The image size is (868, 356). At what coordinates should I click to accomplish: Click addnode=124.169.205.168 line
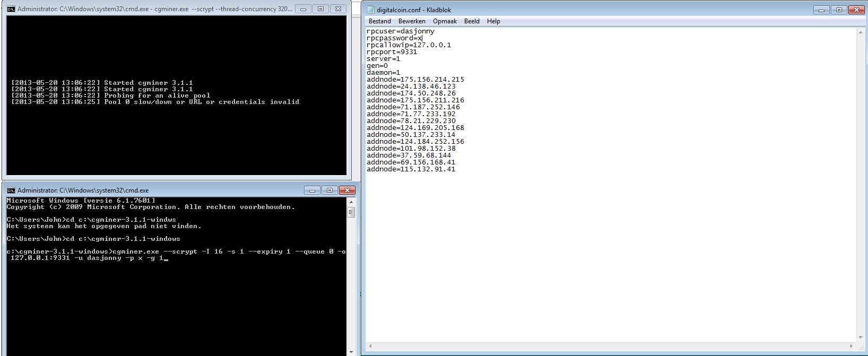415,128
